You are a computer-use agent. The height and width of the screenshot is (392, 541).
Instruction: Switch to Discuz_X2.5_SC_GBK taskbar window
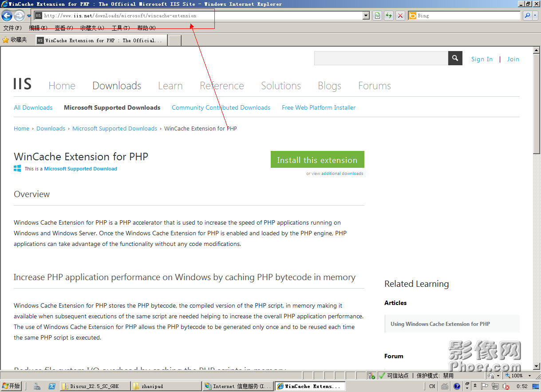point(95,386)
